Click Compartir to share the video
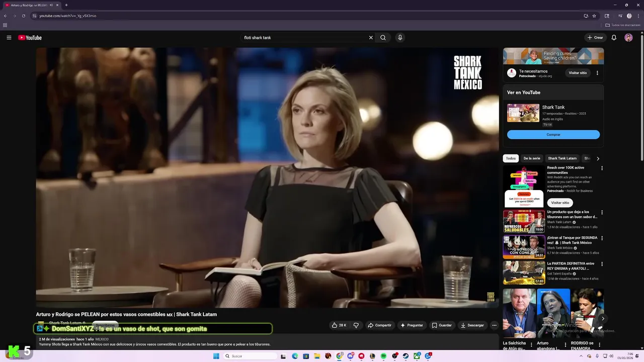This screenshot has width=644, height=362. (379, 325)
